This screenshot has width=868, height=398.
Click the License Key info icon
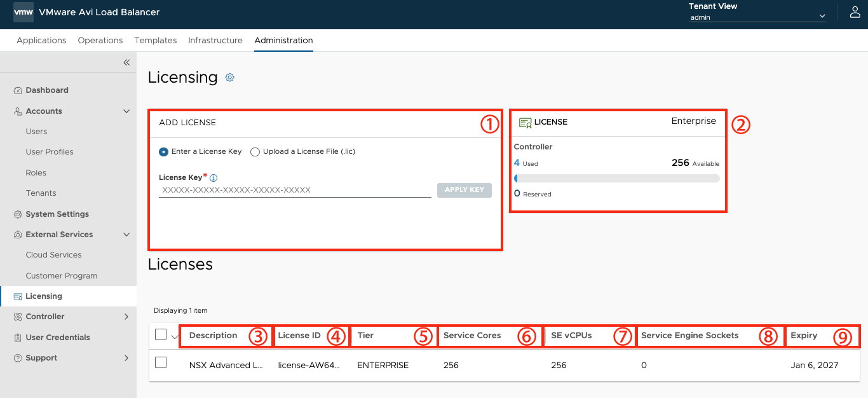click(x=214, y=178)
